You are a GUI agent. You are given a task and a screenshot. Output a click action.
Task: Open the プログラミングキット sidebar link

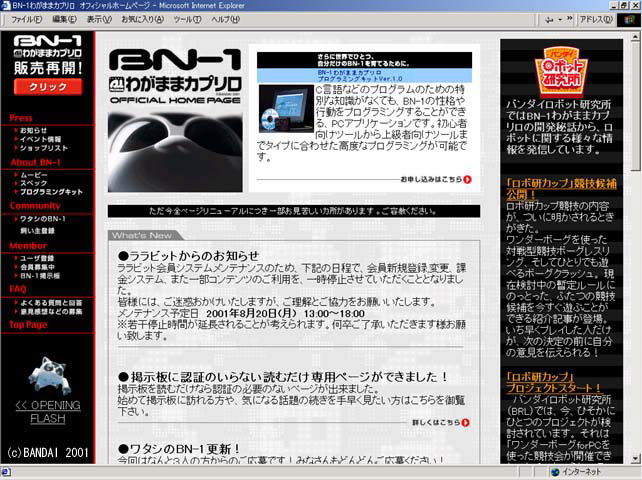[x=51, y=192]
